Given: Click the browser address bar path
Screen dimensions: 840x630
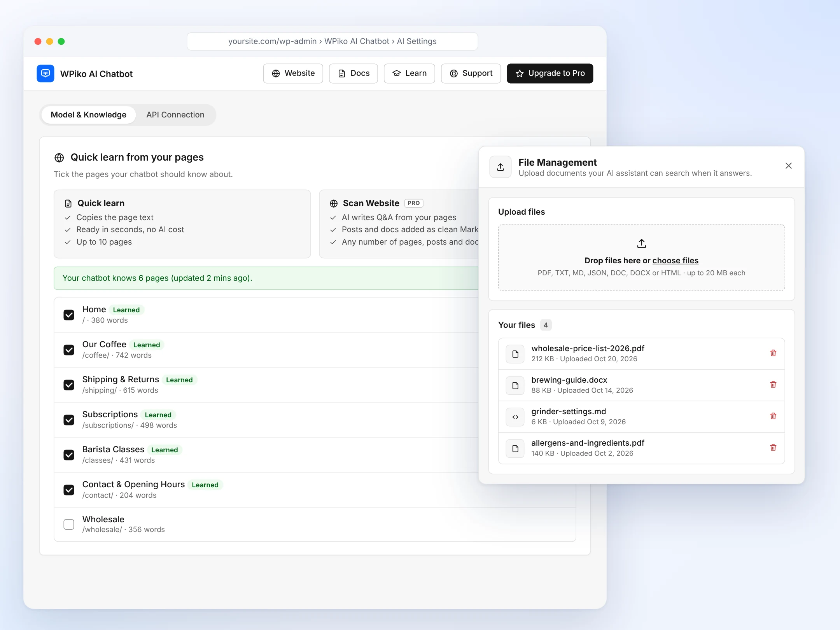Looking at the screenshot, I should [332, 41].
